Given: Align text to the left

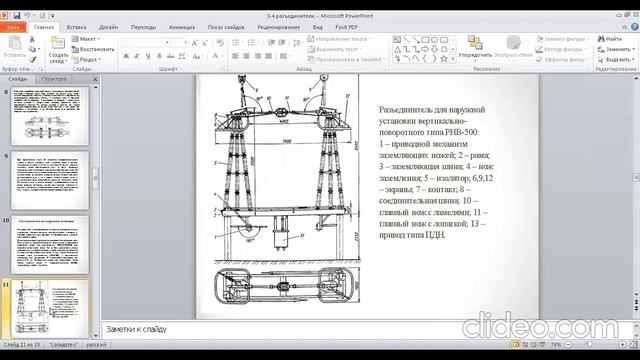Looking at the screenshot, I should (x=236, y=56).
